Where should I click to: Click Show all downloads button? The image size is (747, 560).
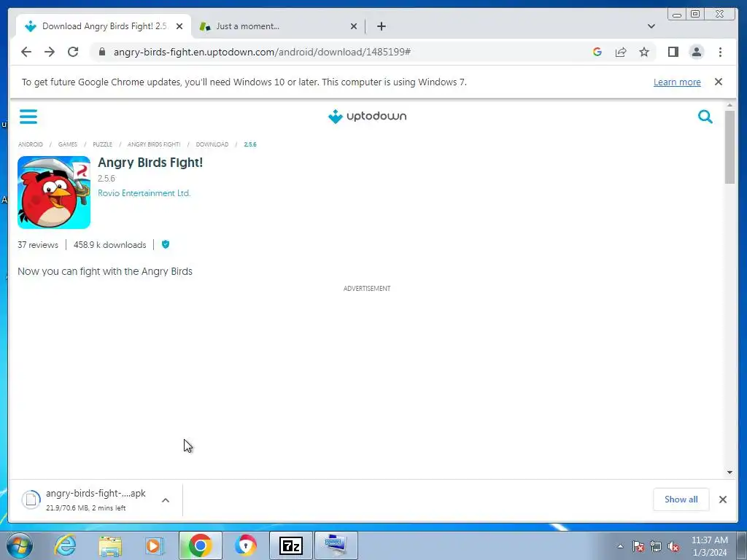(681, 499)
